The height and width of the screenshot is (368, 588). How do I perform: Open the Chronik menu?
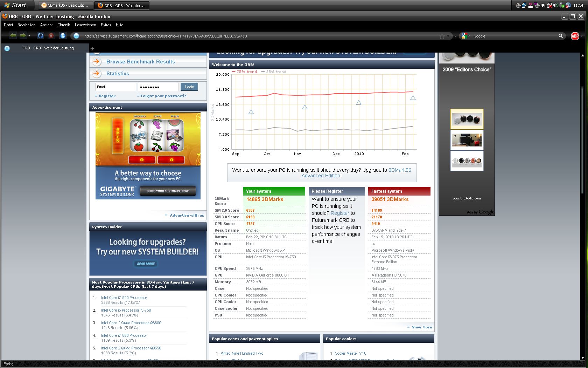(x=64, y=25)
